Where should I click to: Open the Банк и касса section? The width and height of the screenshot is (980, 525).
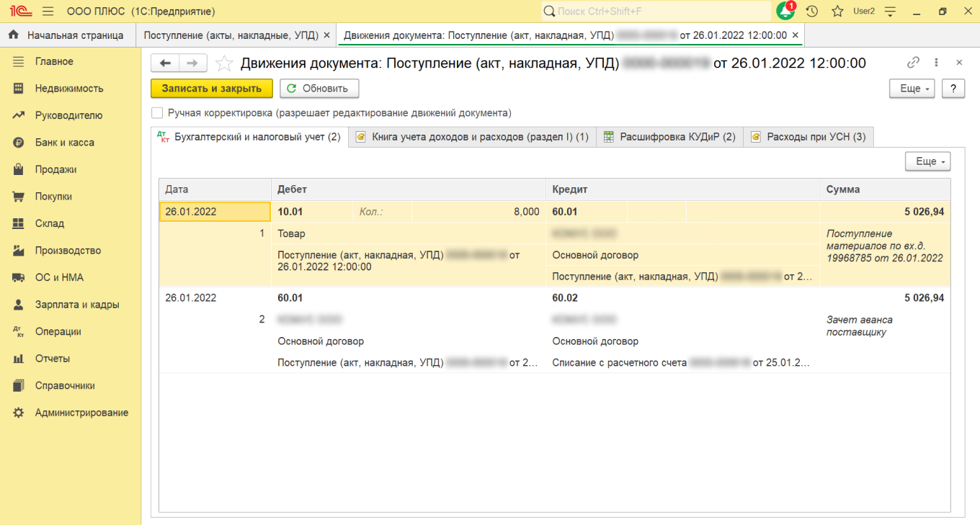64,143
